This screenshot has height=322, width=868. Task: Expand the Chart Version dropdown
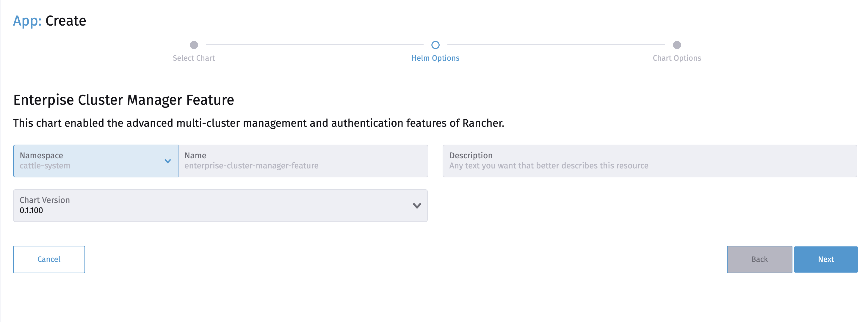(220, 205)
